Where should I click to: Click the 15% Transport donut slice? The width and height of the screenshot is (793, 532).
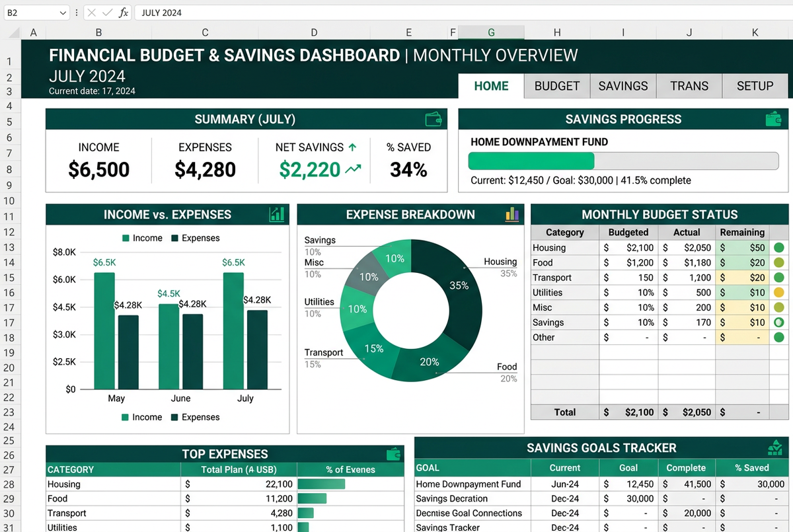(x=374, y=348)
